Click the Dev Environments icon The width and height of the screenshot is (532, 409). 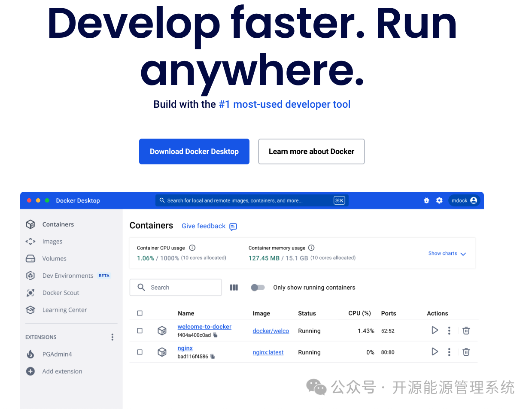point(30,276)
